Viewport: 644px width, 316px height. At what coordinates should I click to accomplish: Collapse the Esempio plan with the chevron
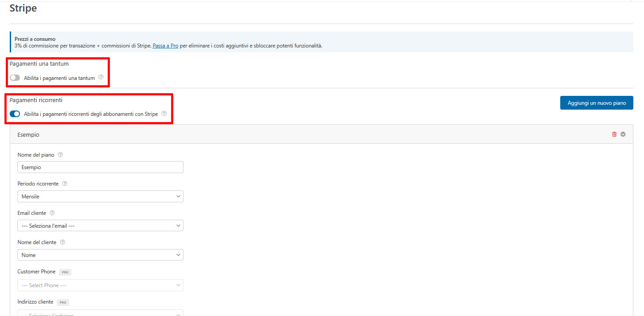click(x=623, y=134)
